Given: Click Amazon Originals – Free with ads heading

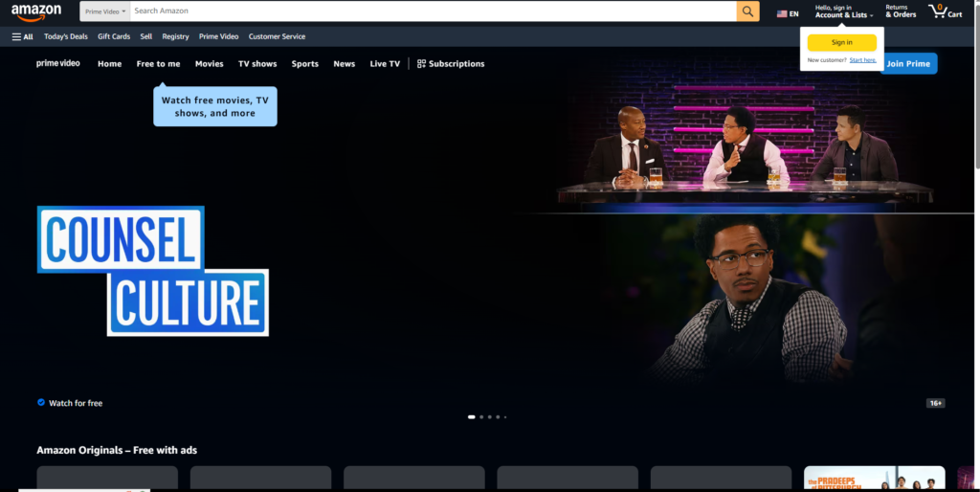Looking at the screenshot, I should point(117,450).
